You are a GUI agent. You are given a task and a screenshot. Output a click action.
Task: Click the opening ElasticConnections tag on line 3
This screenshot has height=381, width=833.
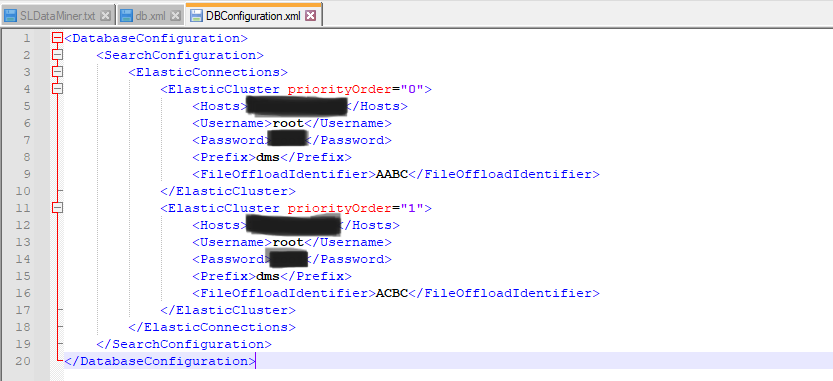[208, 72]
